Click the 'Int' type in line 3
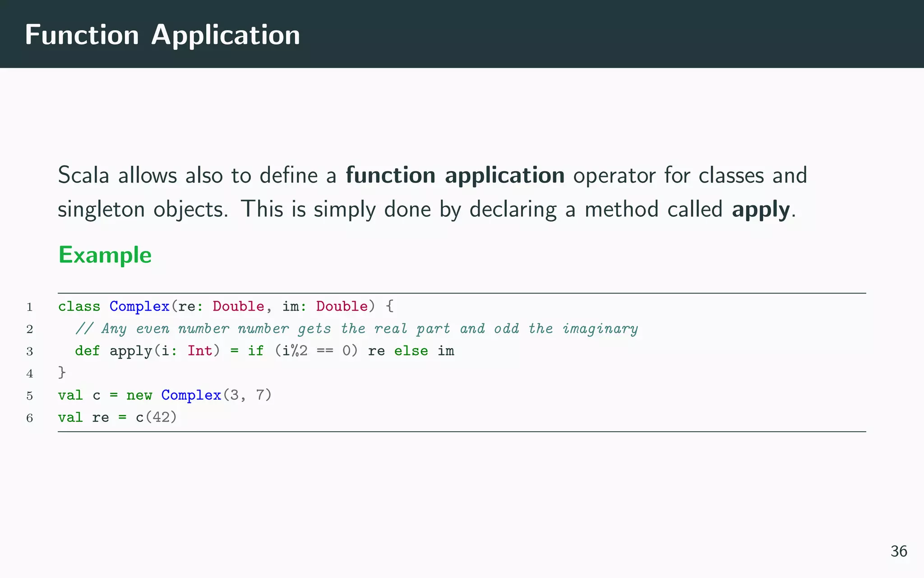The height and width of the screenshot is (578, 924). [x=199, y=351]
